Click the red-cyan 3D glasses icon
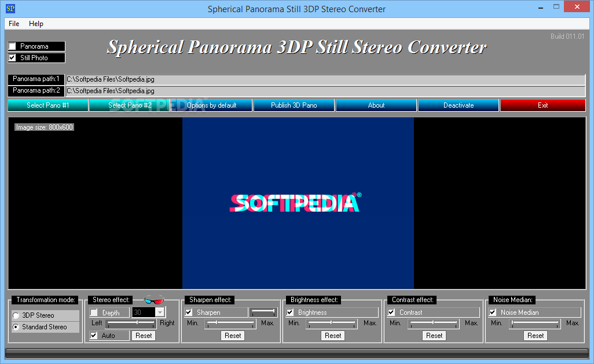594x364 pixels. (x=154, y=300)
